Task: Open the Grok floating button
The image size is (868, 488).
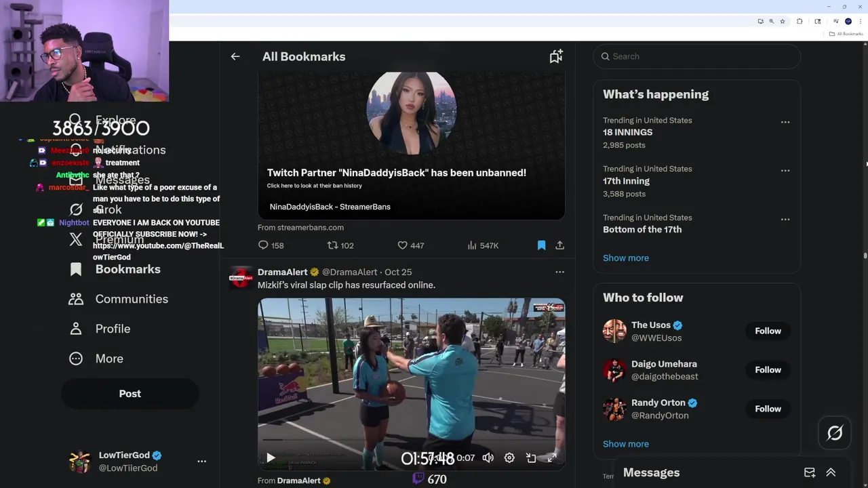Action: [835, 433]
